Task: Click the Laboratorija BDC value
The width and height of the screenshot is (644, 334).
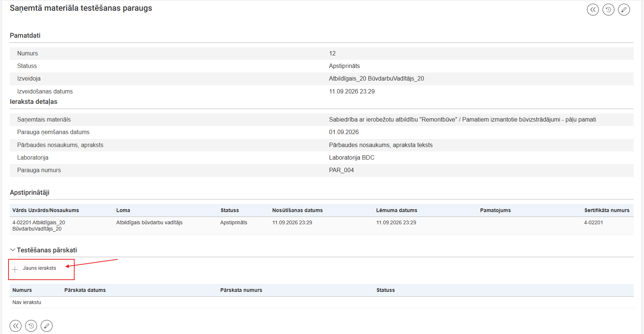Action: pyautogui.click(x=352, y=158)
